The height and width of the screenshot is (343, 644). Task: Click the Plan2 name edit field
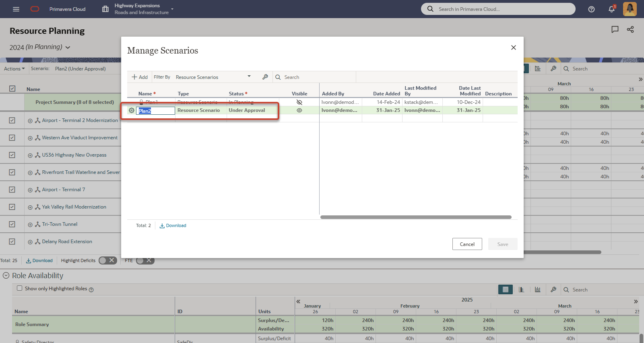click(x=155, y=111)
